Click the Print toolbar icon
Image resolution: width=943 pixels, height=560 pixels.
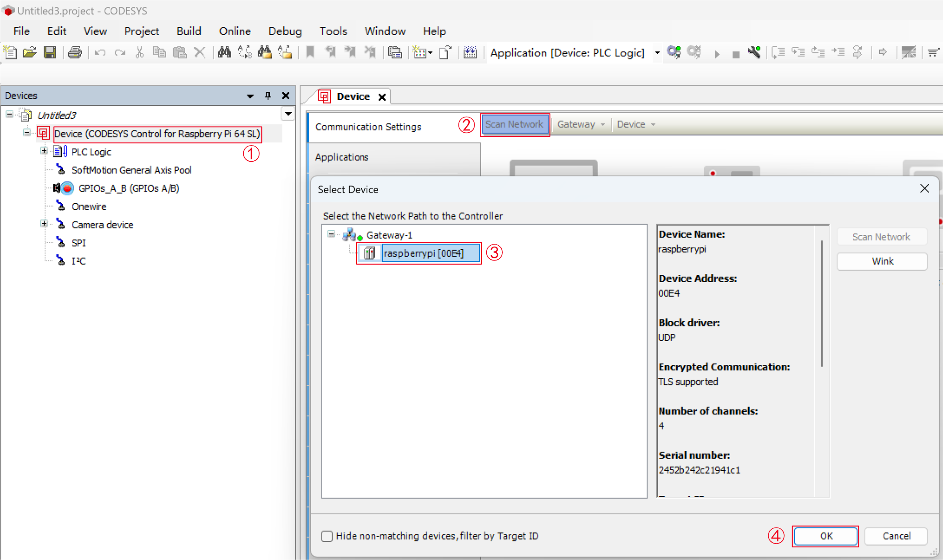[75, 52]
